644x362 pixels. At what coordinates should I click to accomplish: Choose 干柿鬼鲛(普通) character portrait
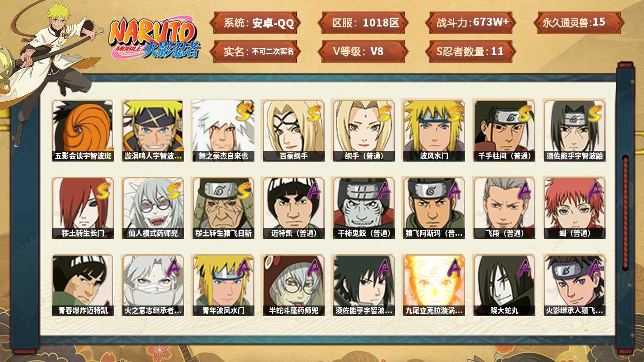tap(364, 208)
